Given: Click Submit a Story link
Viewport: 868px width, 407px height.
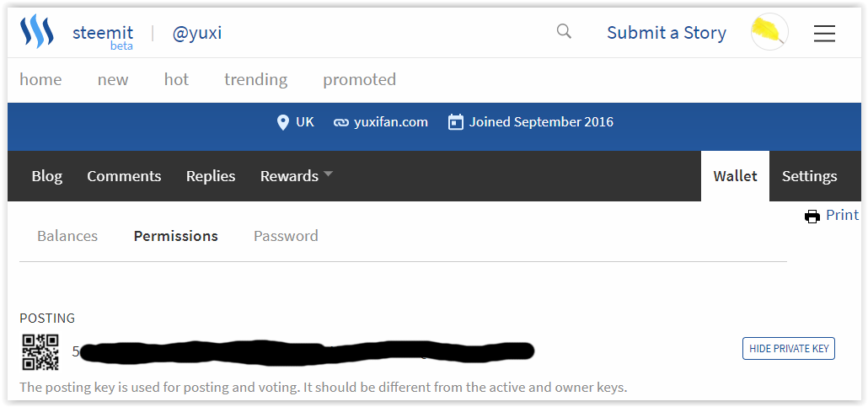Looking at the screenshot, I should [x=666, y=33].
